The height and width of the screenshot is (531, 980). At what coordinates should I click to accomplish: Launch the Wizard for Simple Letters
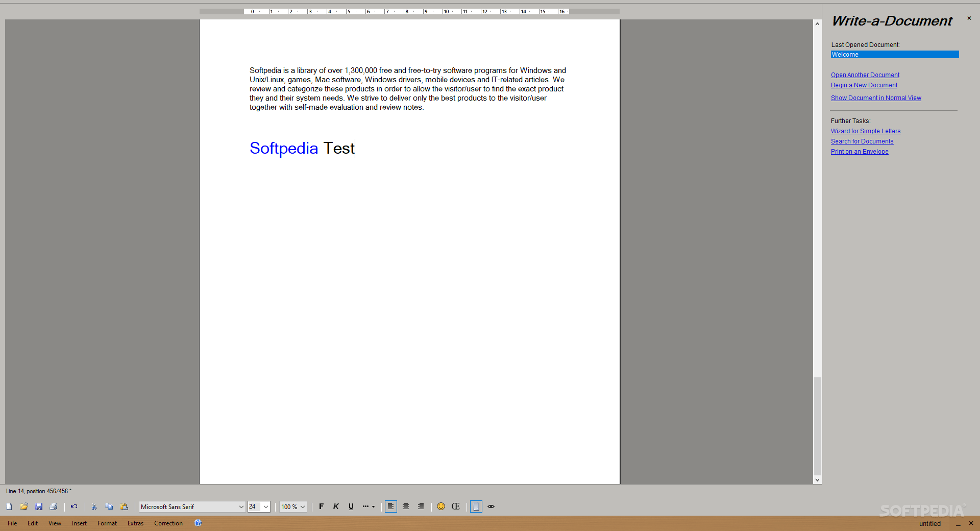coord(866,131)
